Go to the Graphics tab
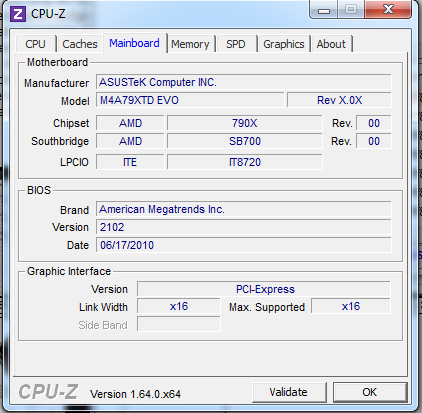Screen dimensions: 422x413 click(284, 44)
